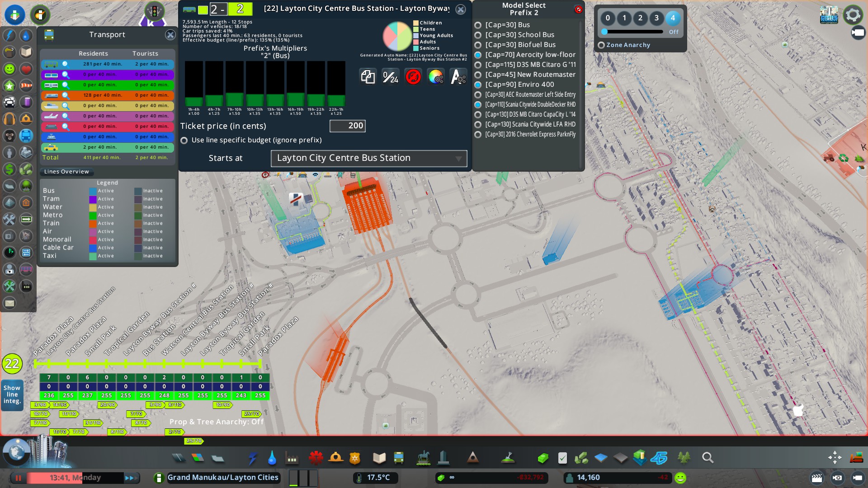
Task: Click the search magnifier in bottom toolbar
Action: point(708,458)
